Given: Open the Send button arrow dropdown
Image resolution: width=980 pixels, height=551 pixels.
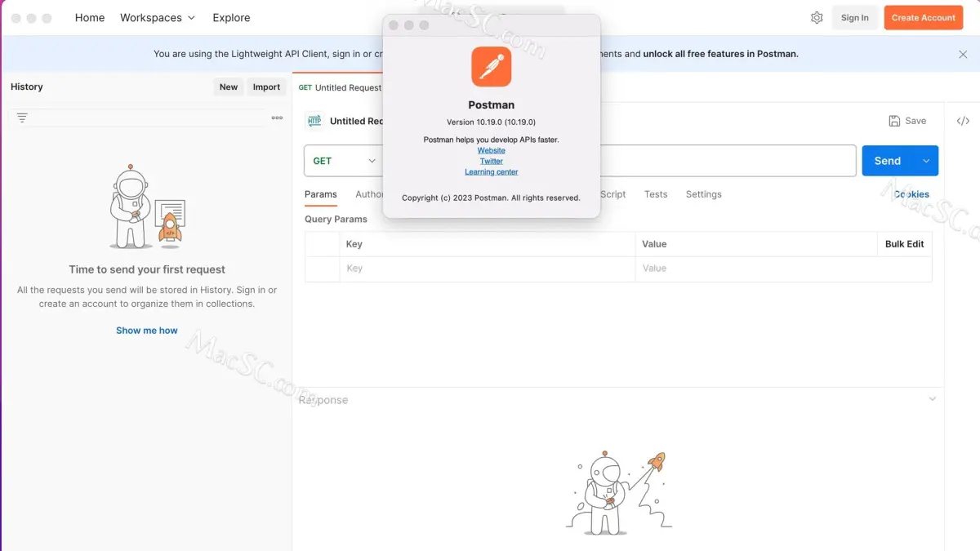Looking at the screenshot, I should pos(926,161).
